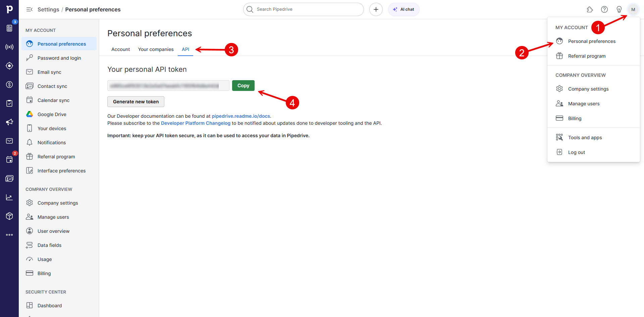Click the Settings breadcrumb link

pos(48,9)
